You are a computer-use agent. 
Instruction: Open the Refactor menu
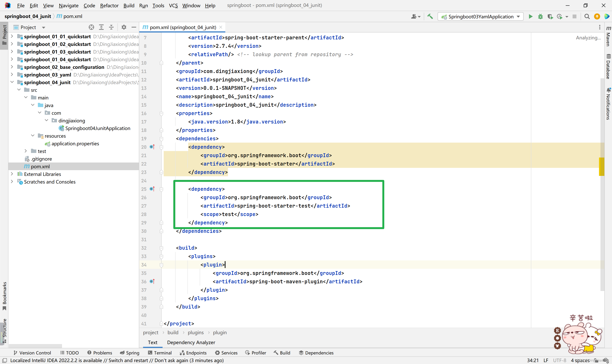click(109, 5)
